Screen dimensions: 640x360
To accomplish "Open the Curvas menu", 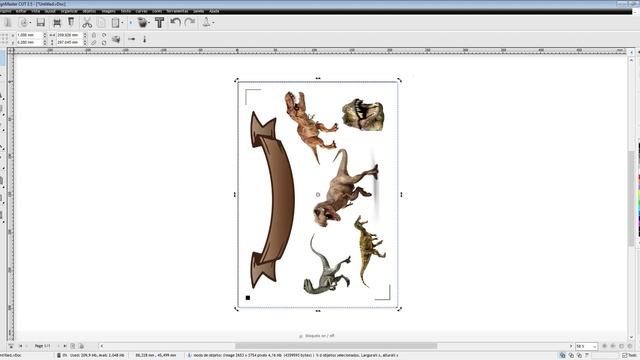I will (x=141, y=11).
